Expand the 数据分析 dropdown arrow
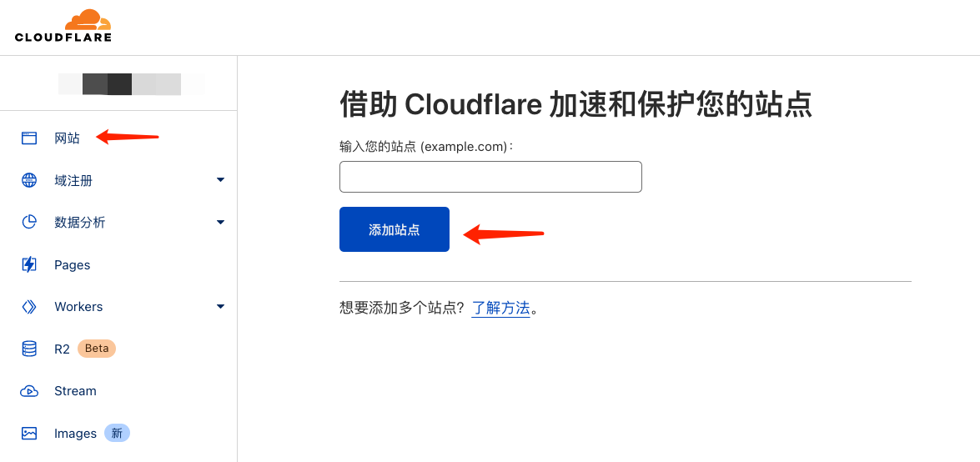Viewport: 980px width, 462px height. click(x=220, y=222)
